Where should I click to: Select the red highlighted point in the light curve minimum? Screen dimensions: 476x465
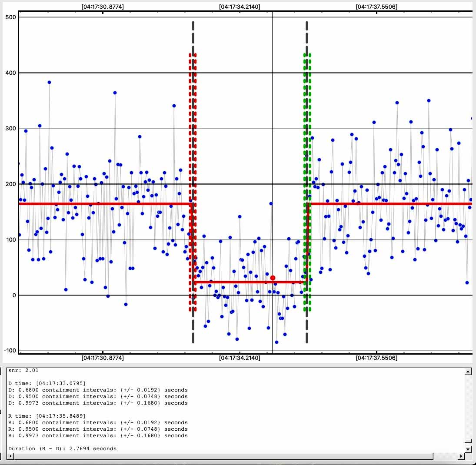pos(273,278)
